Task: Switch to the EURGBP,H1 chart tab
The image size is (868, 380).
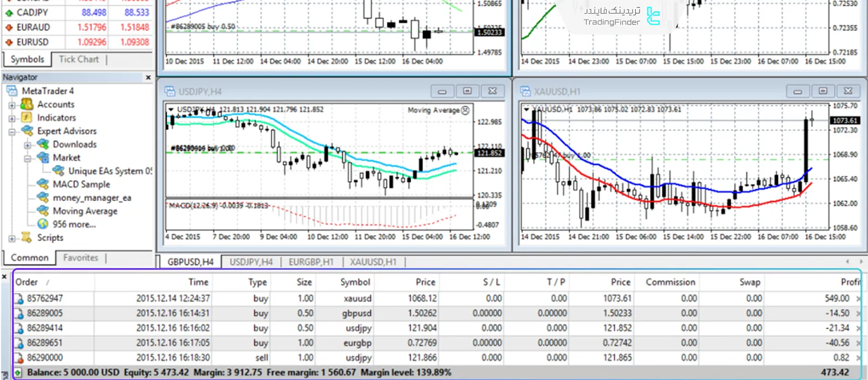Action: (x=311, y=262)
